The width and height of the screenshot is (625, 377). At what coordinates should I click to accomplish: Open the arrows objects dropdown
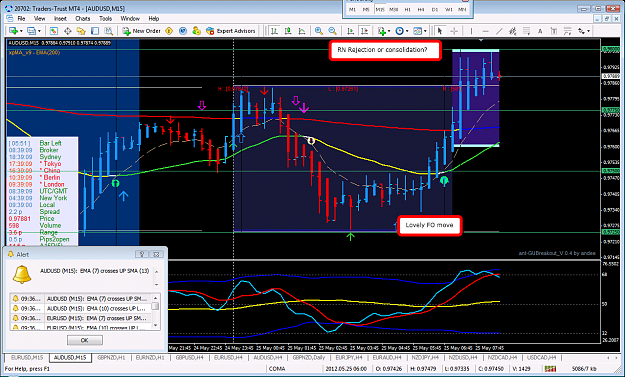(584, 31)
